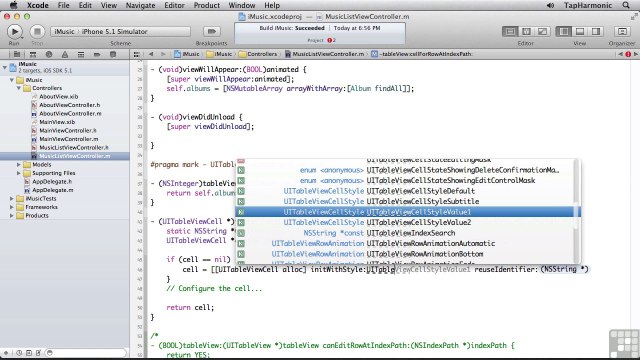Viewport: 640px width, 360px height.
Task: Click the add file plus button
Action: click(x=6, y=353)
